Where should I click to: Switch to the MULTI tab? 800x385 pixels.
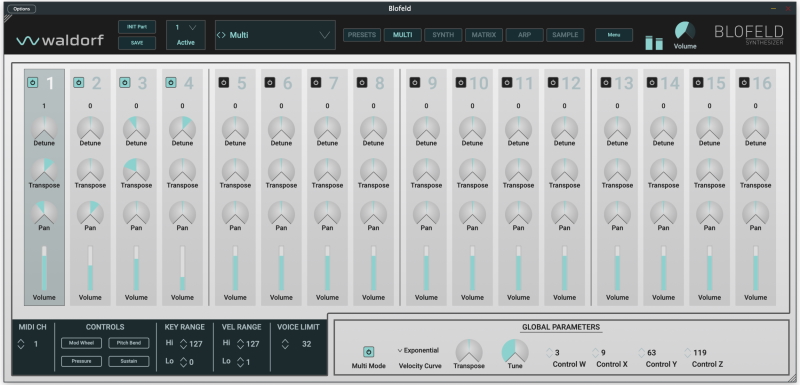tap(403, 35)
